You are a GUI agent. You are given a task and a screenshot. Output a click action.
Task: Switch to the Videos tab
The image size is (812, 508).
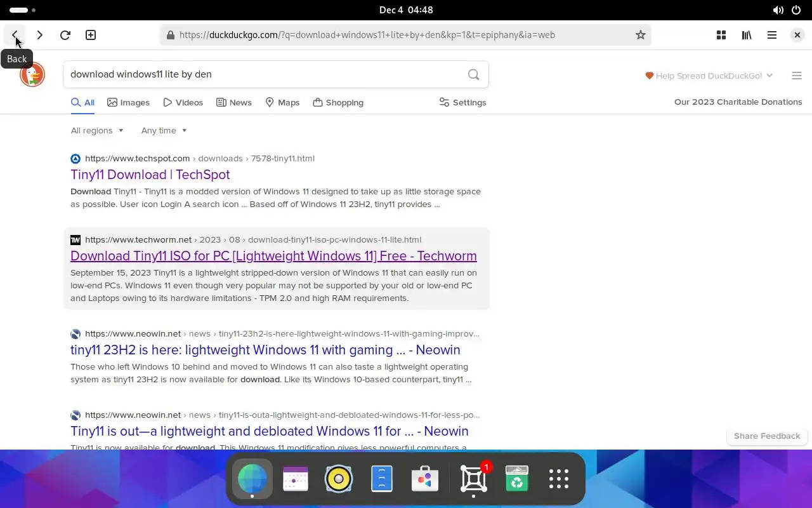pyautogui.click(x=183, y=102)
